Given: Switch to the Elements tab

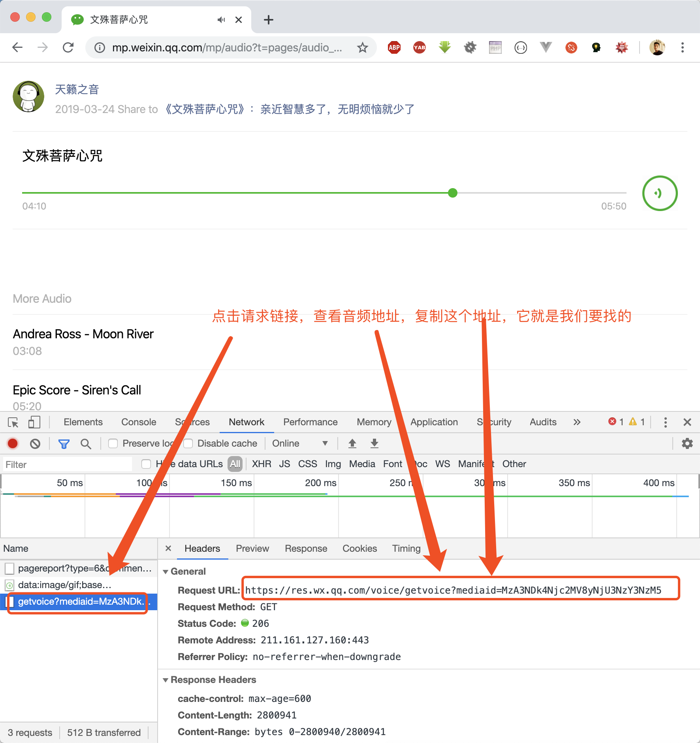Looking at the screenshot, I should tap(83, 422).
